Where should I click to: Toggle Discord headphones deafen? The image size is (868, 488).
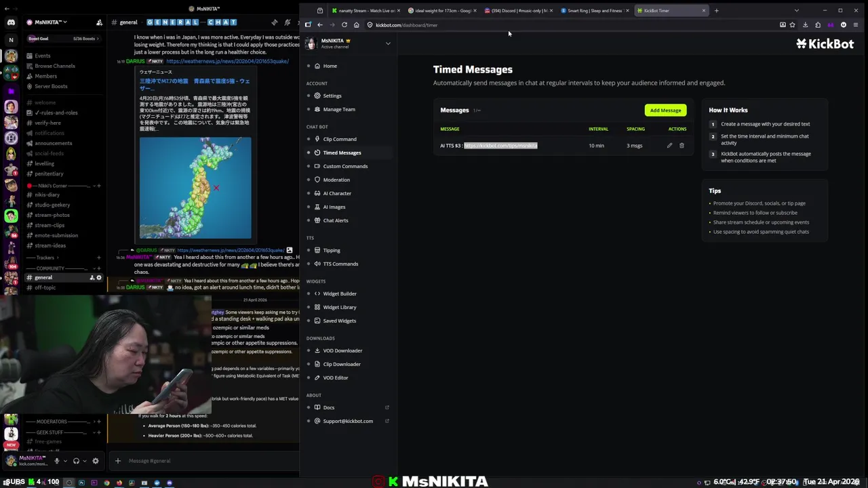(76, 461)
